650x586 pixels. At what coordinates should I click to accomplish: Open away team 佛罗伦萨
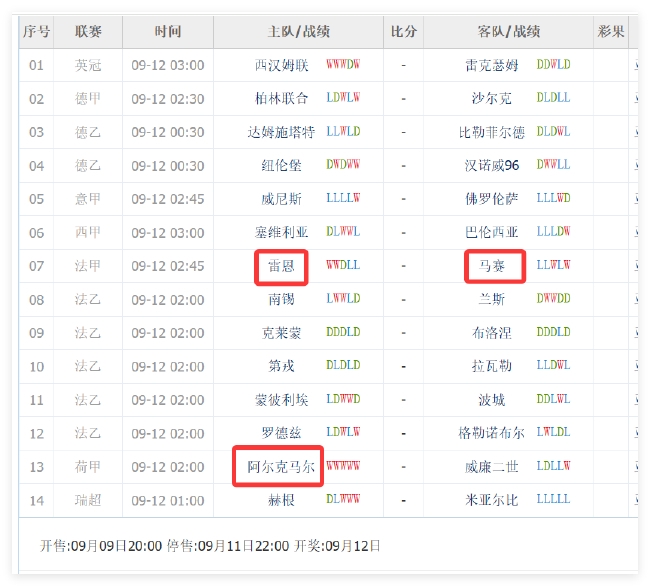492,199
